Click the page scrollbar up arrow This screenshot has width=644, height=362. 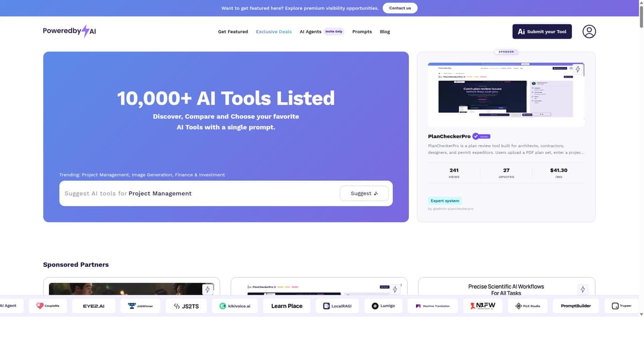(x=641, y=3)
